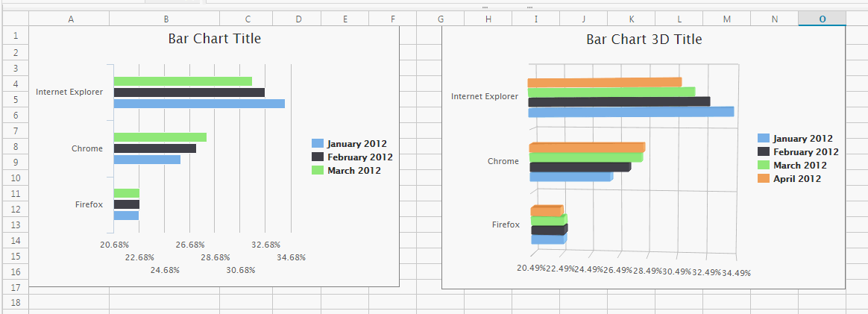Select column A header
The height and width of the screenshot is (314, 868).
click(71, 19)
